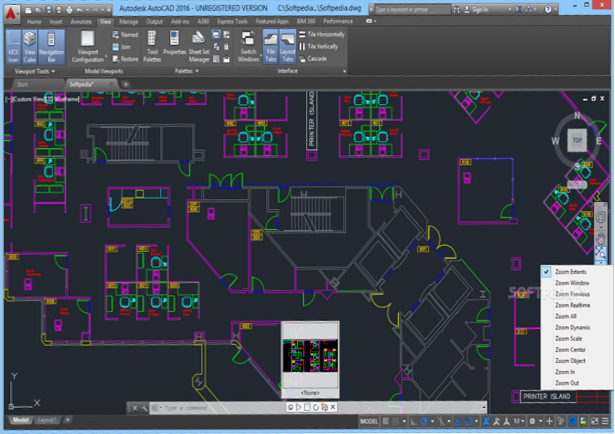Click TOP face on the ViewCube
The image size is (615, 434).
pyautogui.click(x=575, y=142)
